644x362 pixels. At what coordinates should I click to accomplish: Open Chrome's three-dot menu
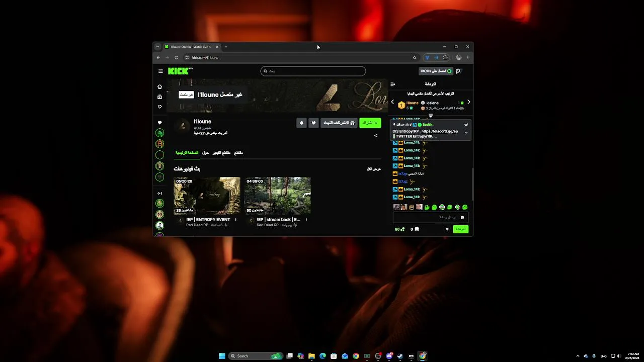pos(467,57)
